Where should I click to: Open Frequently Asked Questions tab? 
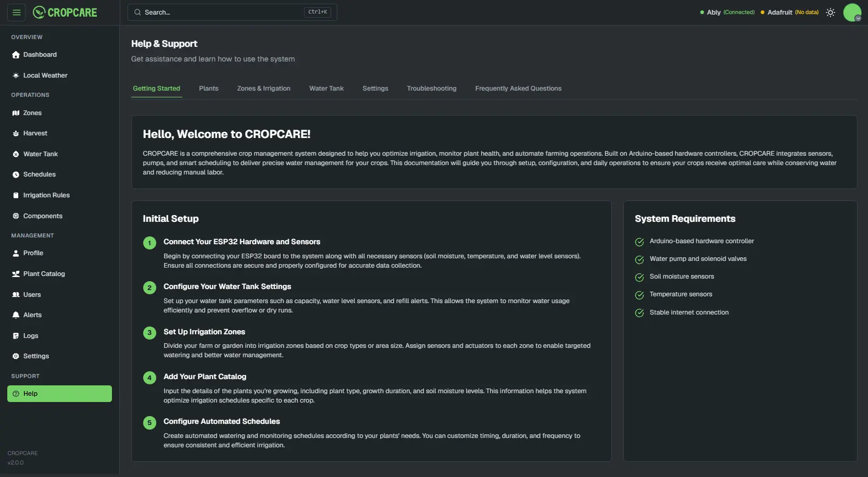519,89
